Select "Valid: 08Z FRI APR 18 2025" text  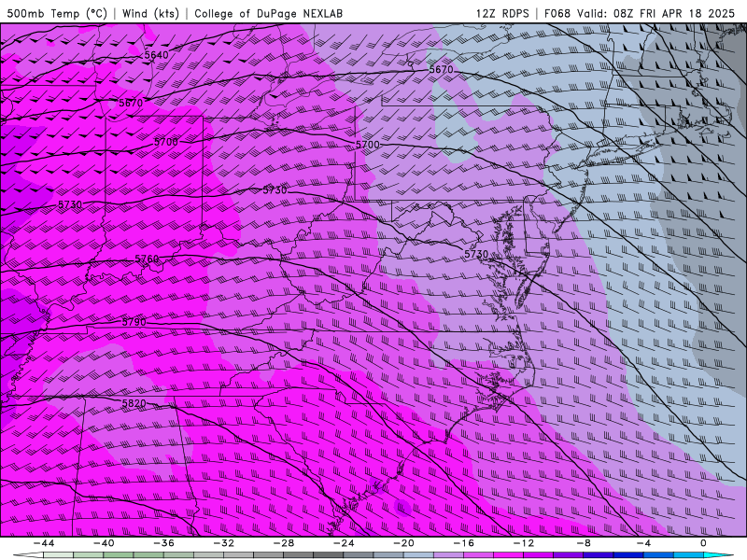[x=656, y=14]
